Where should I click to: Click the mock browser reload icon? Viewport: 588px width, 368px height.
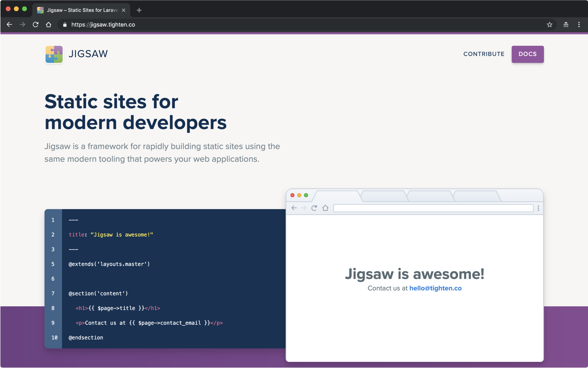coord(314,208)
